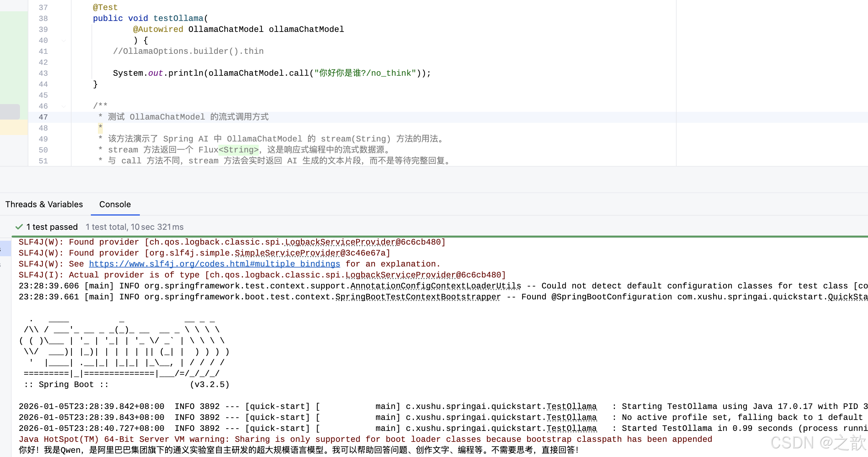868x457 pixels.
Task: Click the gutter at line number 43
Action: [x=43, y=73]
